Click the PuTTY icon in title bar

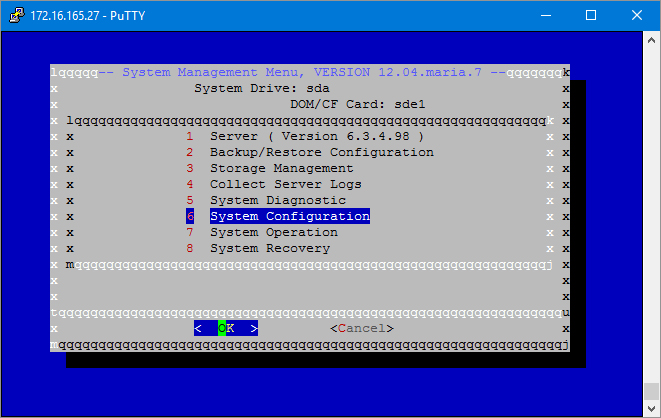tap(13, 15)
